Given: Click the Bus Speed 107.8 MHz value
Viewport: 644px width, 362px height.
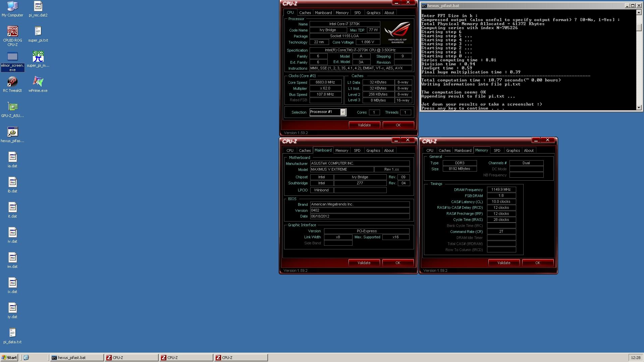Looking at the screenshot, I should click(325, 95).
